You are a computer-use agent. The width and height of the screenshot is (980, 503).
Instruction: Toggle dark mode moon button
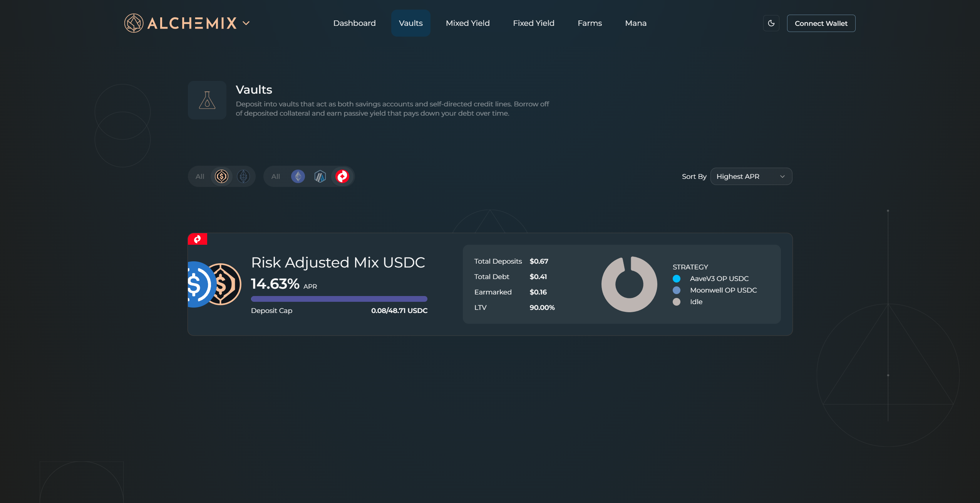point(771,23)
